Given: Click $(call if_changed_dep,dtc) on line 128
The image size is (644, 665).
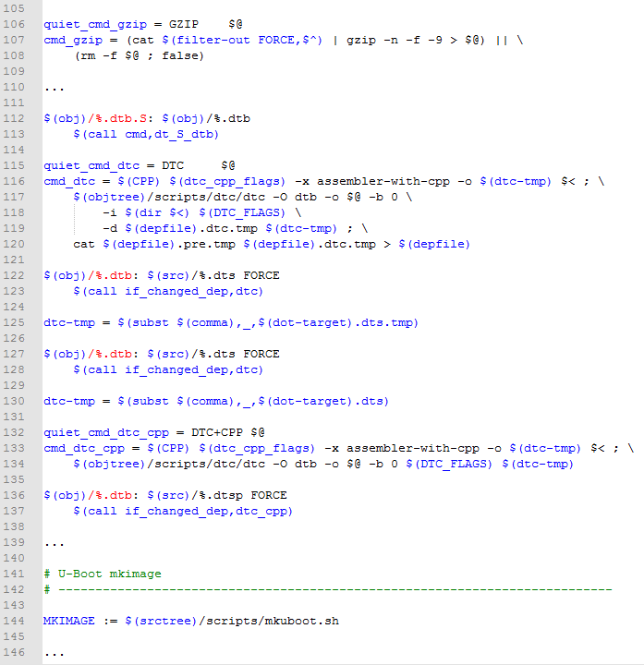Looking at the screenshot, I should [168, 369].
